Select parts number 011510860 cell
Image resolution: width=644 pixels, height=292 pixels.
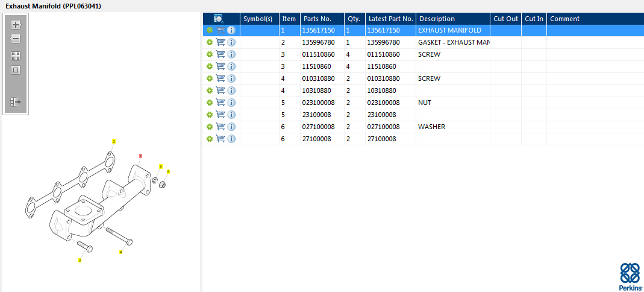pyautogui.click(x=322, y=54)
